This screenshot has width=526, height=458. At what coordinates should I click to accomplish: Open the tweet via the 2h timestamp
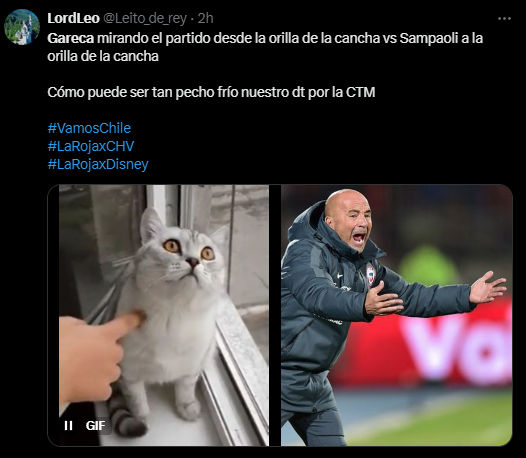click(x=205, y=18)
